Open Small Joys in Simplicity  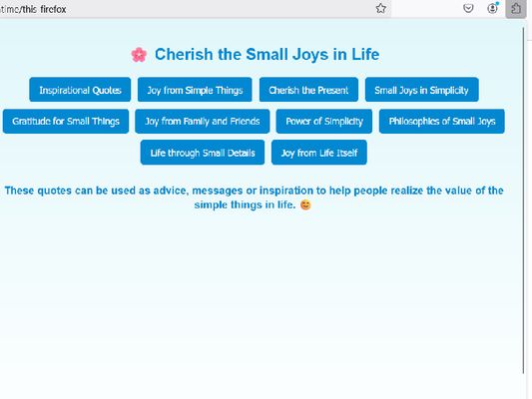[x=422, y=90]
